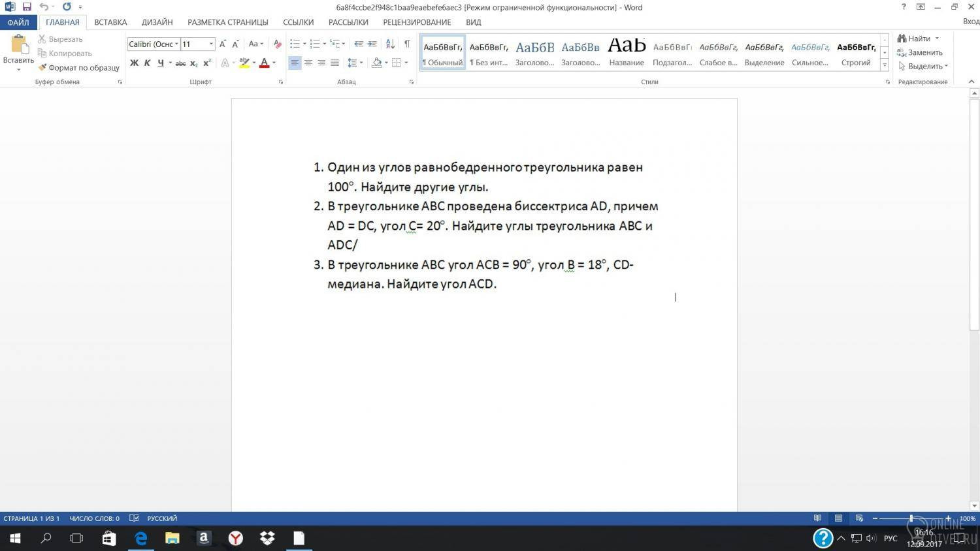Switch to РАЗМЕТКА СТРАНИЦЫ tab
Screen dimensions: 980x551
tap(228, 22)
